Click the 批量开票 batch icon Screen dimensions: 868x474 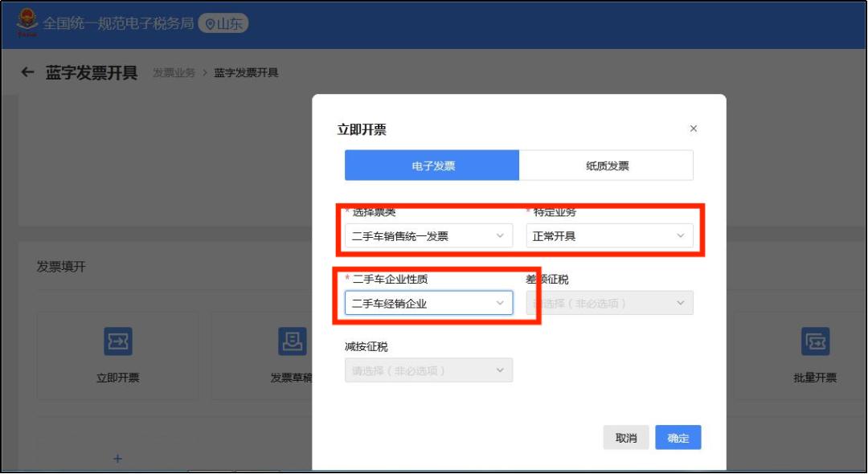click(816, 341)
